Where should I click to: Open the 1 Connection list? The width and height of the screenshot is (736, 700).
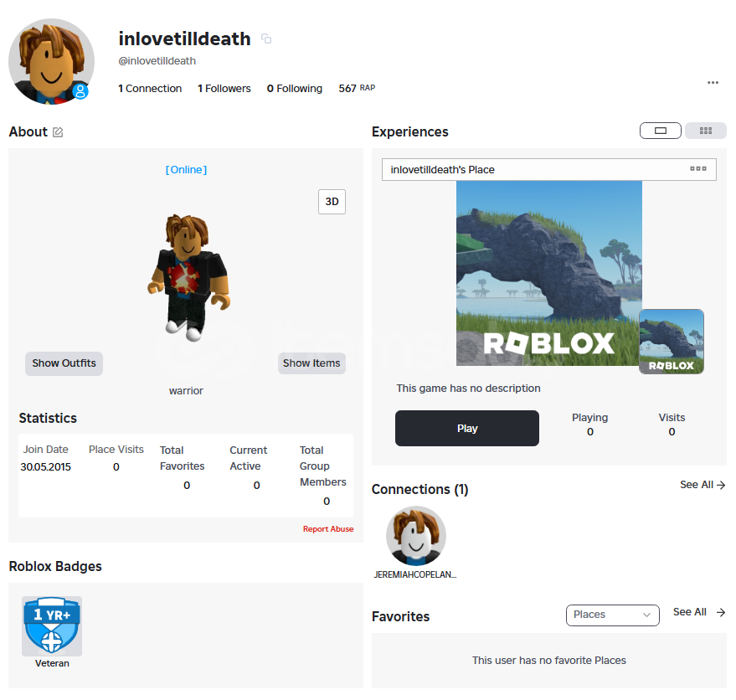150,88
